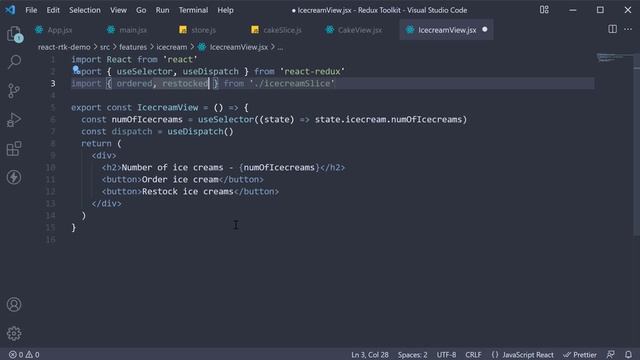The image size is (640, 360).
Task: Switch to the cakeSlice.js tab
Action: tap(282, 30)
